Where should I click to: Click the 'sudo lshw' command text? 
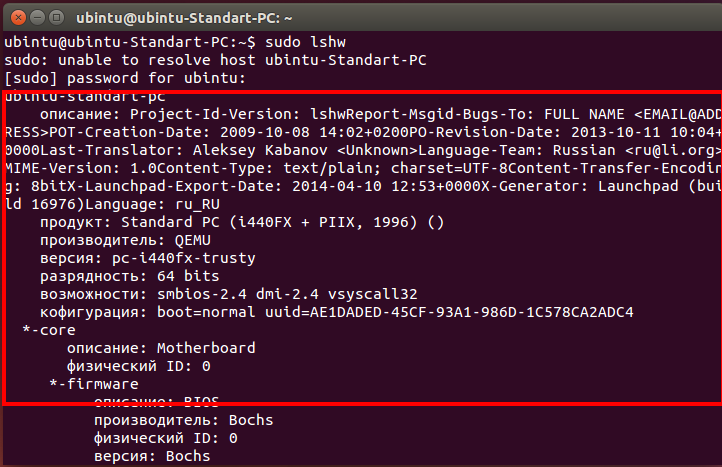pyautogui.click(x=305, y=42)
